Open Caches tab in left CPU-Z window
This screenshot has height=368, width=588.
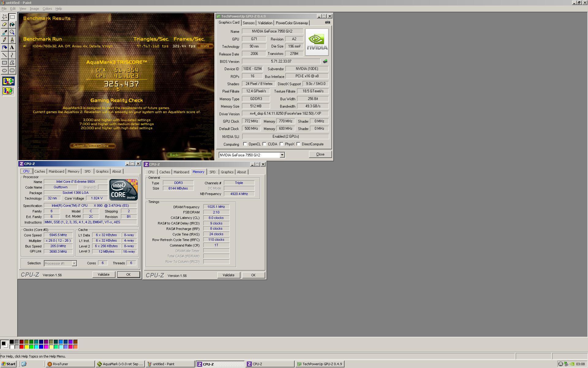[40, 171]
